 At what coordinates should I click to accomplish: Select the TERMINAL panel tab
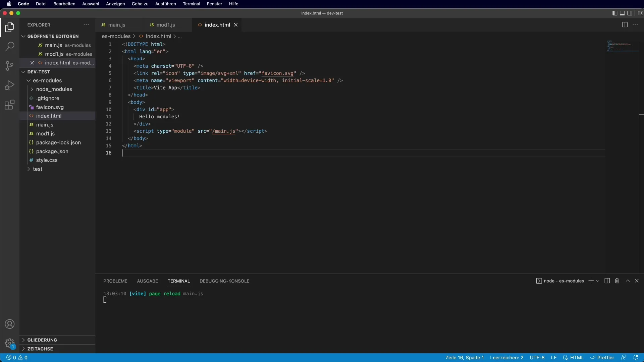pyautogui.click(x=179, y=281)
